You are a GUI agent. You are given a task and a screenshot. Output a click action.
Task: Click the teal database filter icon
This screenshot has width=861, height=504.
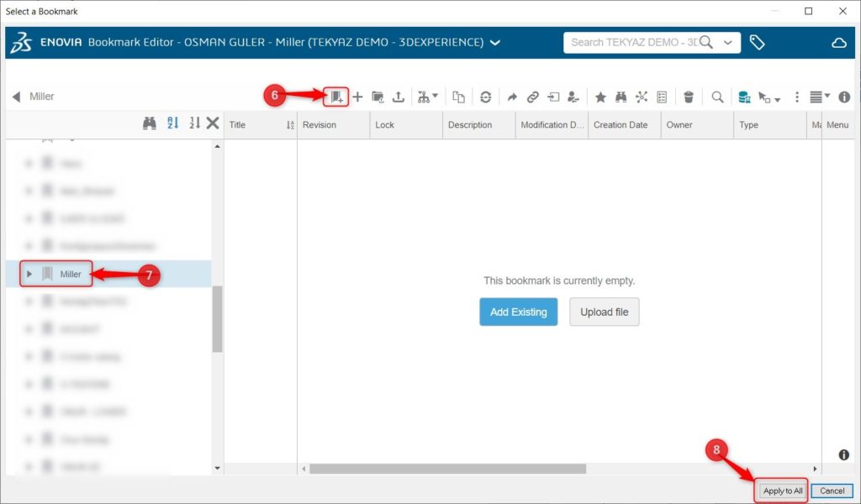click(x=744, y=97)
